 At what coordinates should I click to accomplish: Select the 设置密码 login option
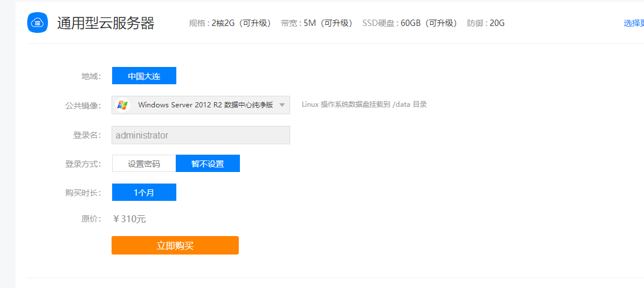point(144,163)
